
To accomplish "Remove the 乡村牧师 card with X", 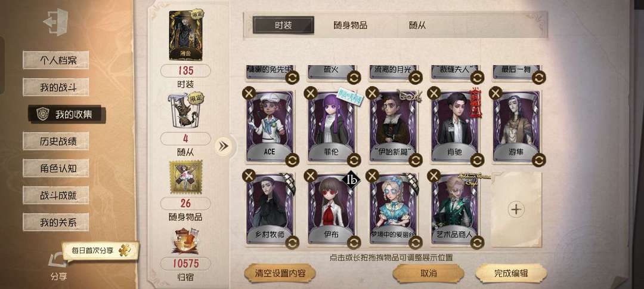I will coord(249,176).
